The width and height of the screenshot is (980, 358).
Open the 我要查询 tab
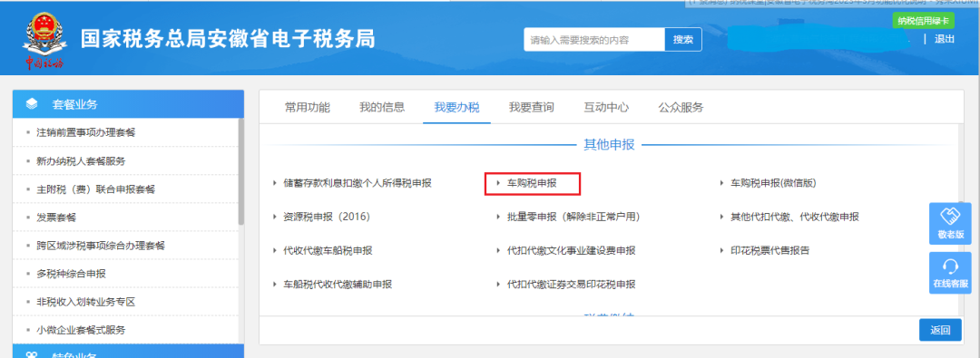click(x=531, y=107)
